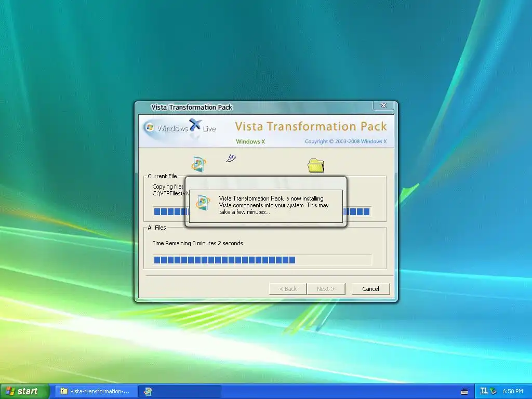Screen dimensions: 532x399
Task: Close the Vista Transformation Pack window
Action: 383,105
